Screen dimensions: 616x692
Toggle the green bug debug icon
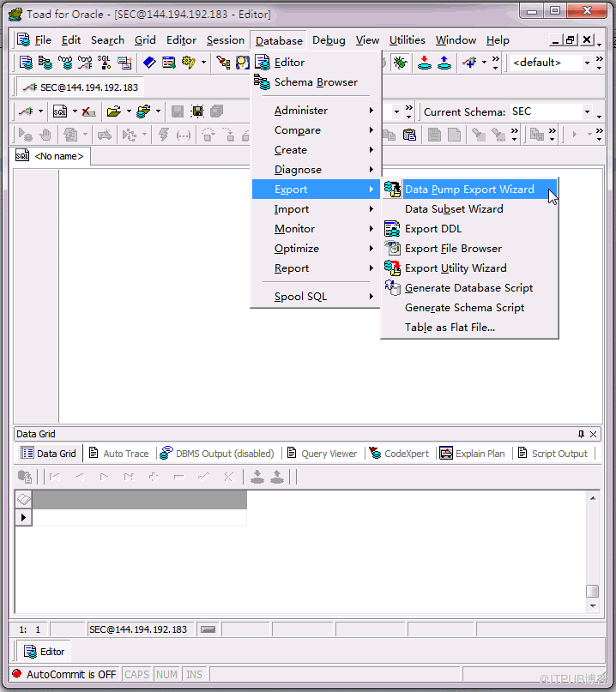(x=401, y=63)
